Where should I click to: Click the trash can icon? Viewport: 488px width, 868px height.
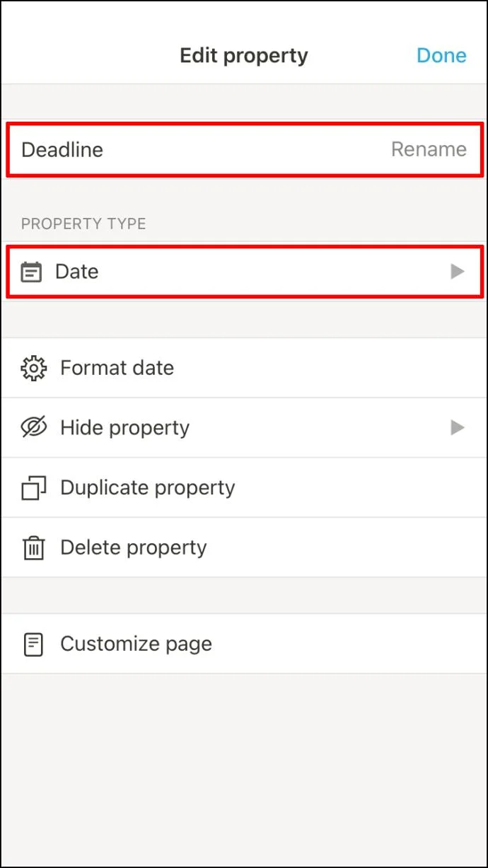(33, 548)
